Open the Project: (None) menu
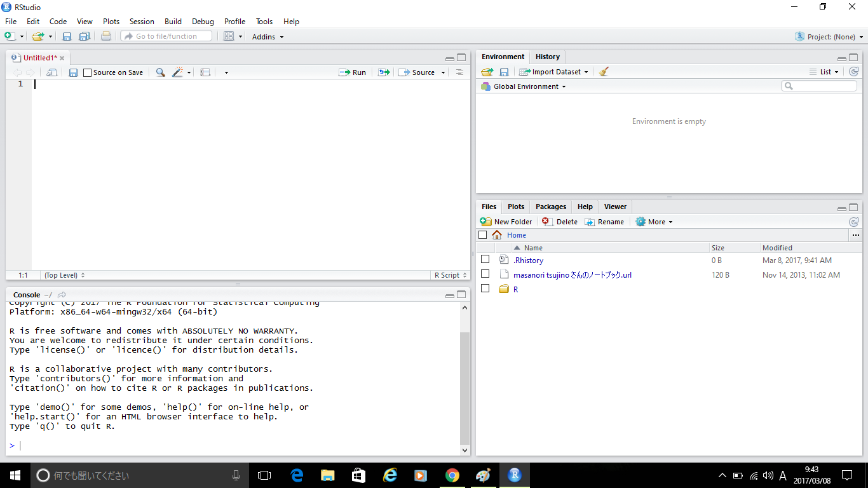This screenshot has height=488, width=868. (x=828, y=37)
